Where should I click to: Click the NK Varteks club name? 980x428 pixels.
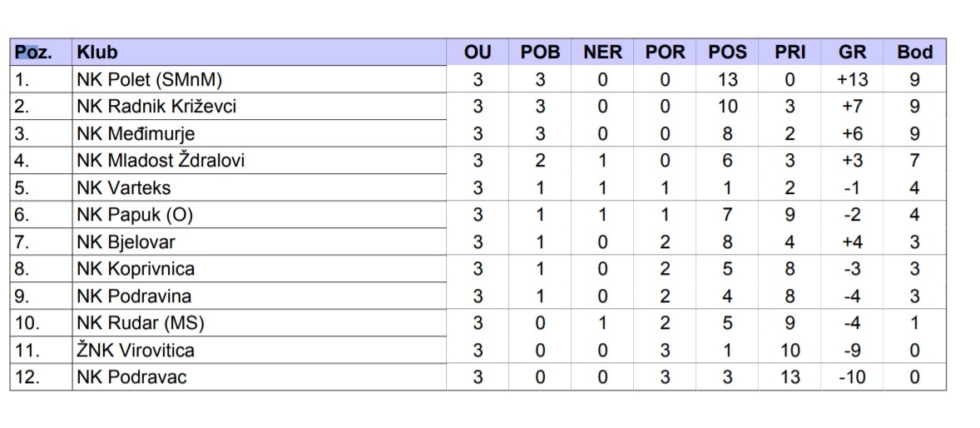coord(124,188)
